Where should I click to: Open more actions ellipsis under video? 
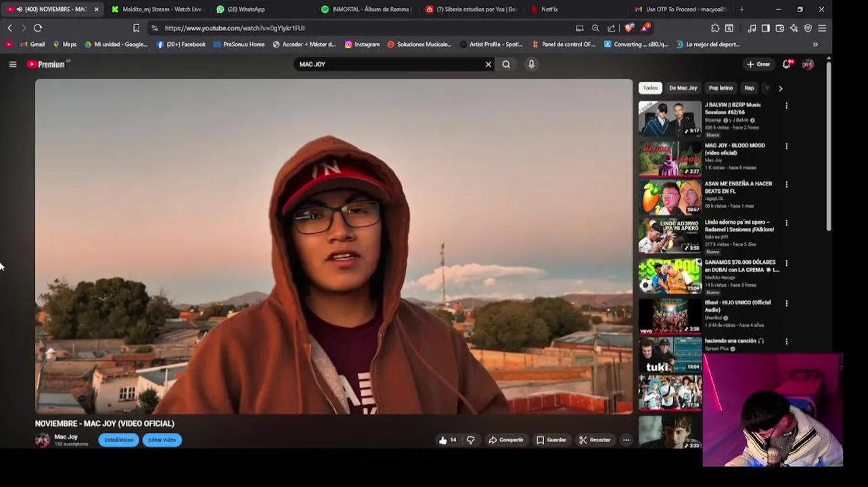coord(626,440)
